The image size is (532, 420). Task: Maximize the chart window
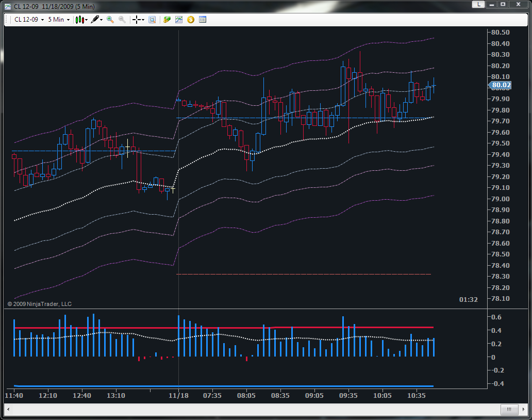[x=503, y=5]
